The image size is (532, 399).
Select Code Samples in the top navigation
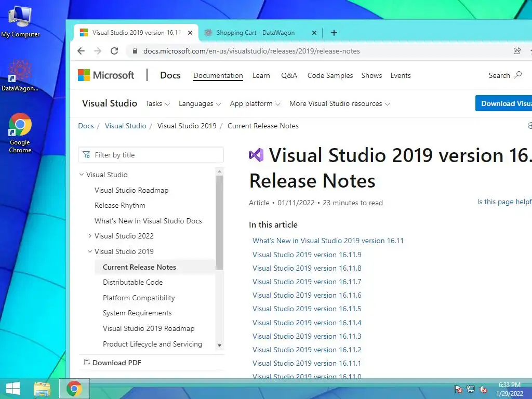point(330,75)
